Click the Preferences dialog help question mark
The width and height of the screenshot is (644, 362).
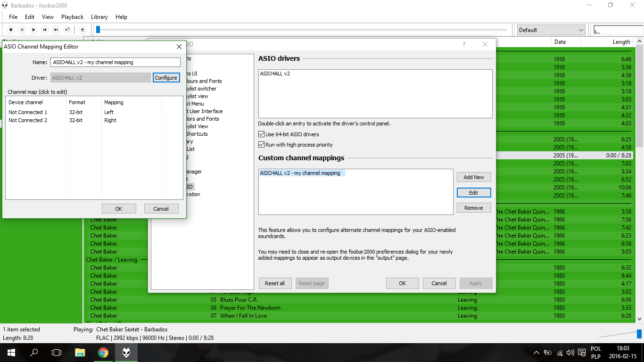click(464, 44)
